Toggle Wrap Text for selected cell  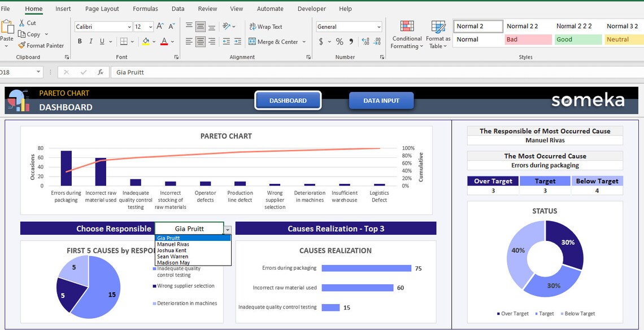coord(263,27)
